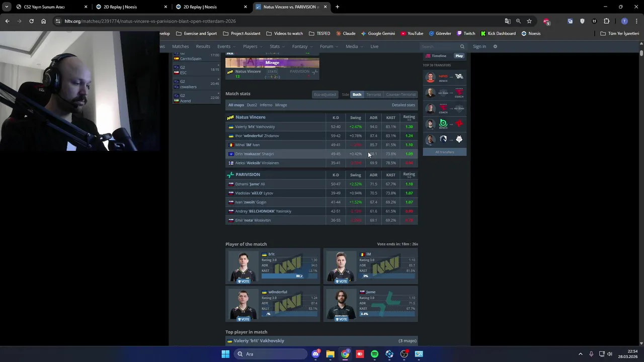Screen dimensions: 644x362
Task: Open File Explorer from the taskbar
Action: pyautogui.click(x=330, y=354)
